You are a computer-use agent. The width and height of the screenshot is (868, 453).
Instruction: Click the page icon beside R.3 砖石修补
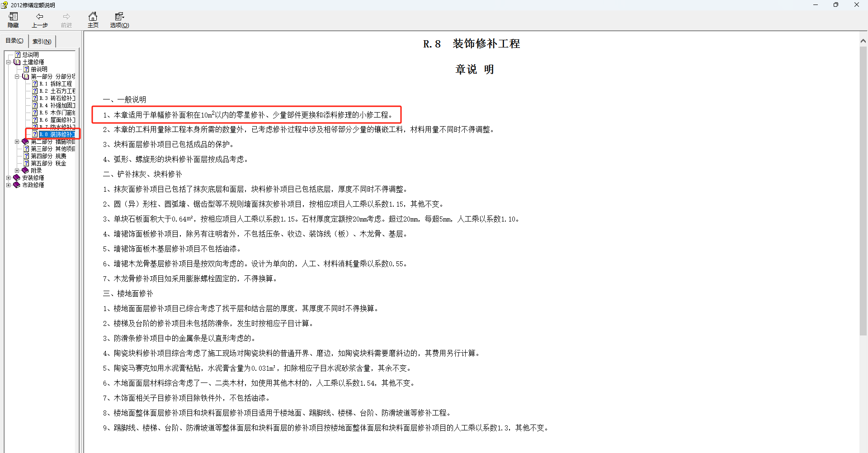point(35,98)
